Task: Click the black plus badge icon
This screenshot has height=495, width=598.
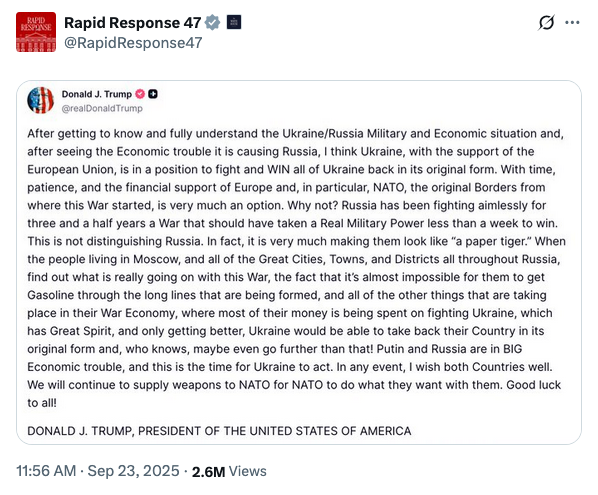Action: click(153, 94)
